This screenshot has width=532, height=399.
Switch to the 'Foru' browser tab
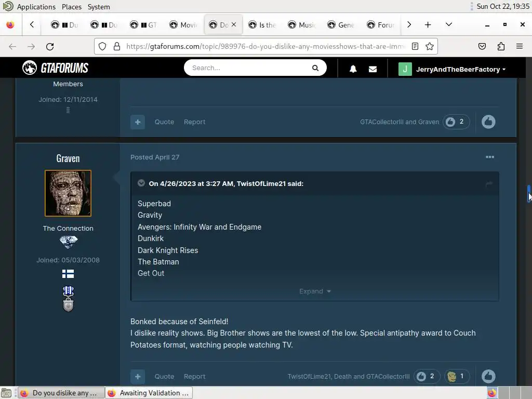[380, 25]
